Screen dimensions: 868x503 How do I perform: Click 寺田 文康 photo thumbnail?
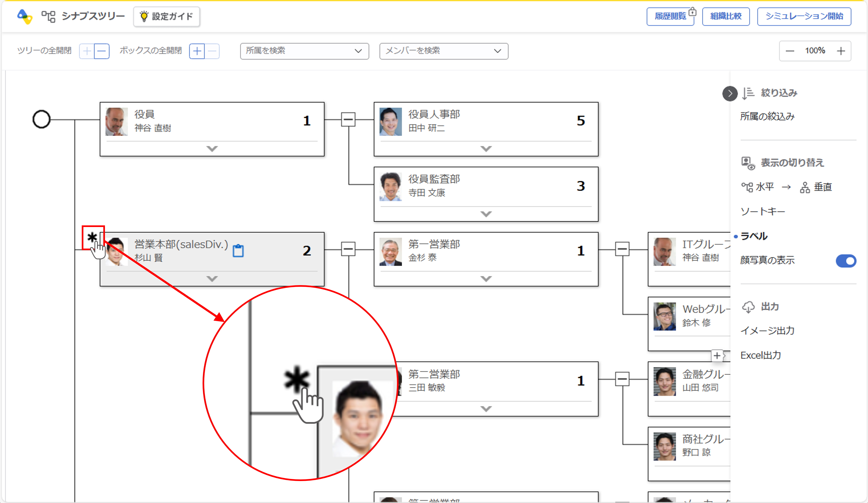(x=390, y=187)
